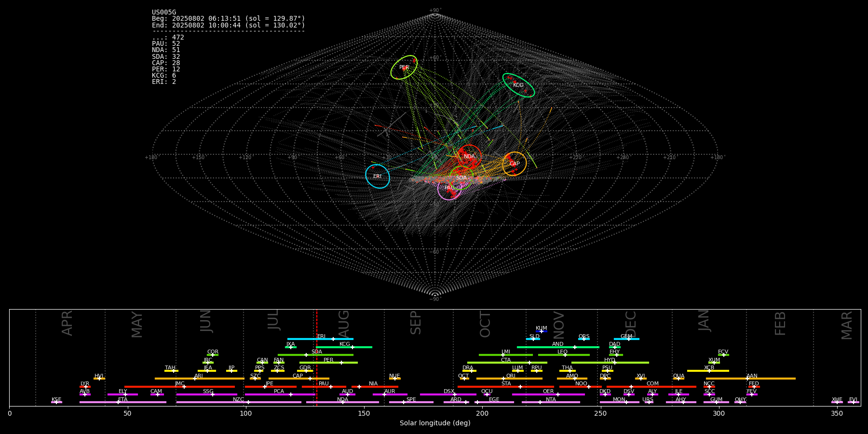Select the PER bar in the timeline
The image size is (868, 434).
tap(328, 363)
